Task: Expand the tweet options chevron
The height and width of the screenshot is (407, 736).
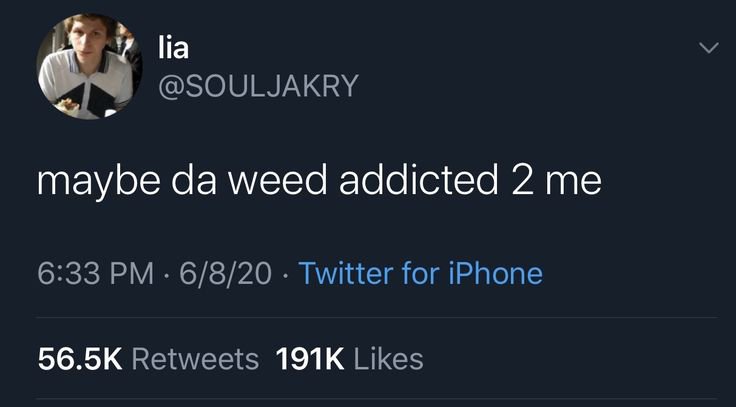Action: [x=708, y=48]
